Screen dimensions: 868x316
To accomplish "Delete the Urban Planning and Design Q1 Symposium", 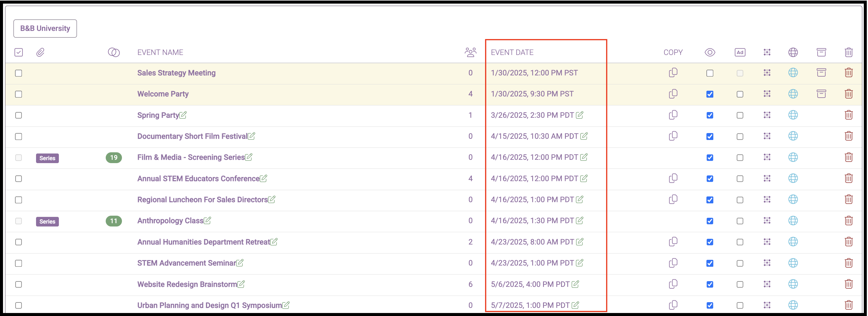I will pyautogui.click(x=849, y=305).
